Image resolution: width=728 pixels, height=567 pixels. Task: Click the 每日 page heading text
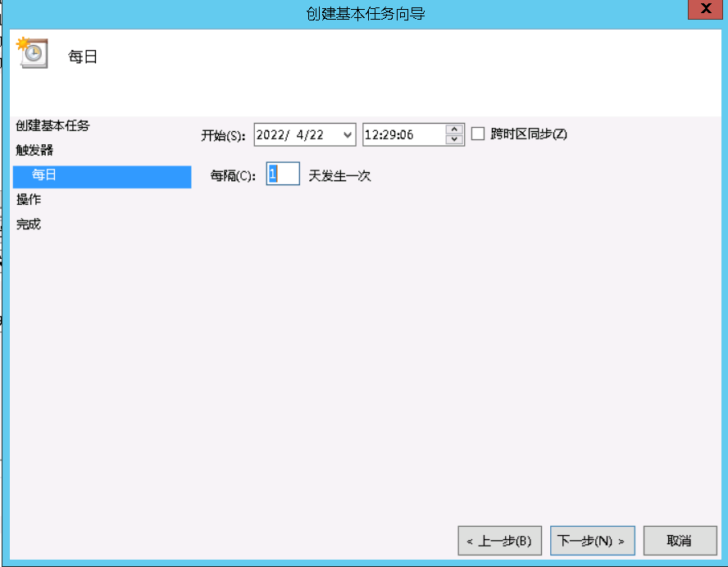coord(83,57)
